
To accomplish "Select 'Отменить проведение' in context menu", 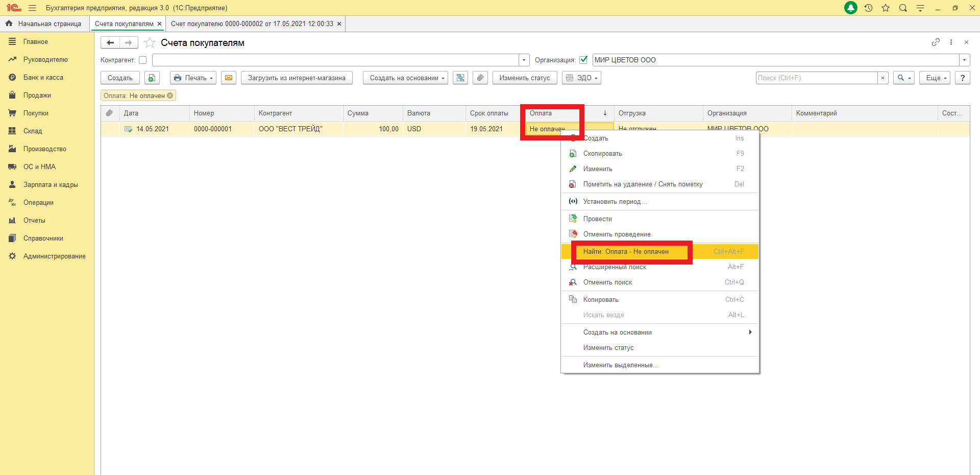I will pos(617,234).
